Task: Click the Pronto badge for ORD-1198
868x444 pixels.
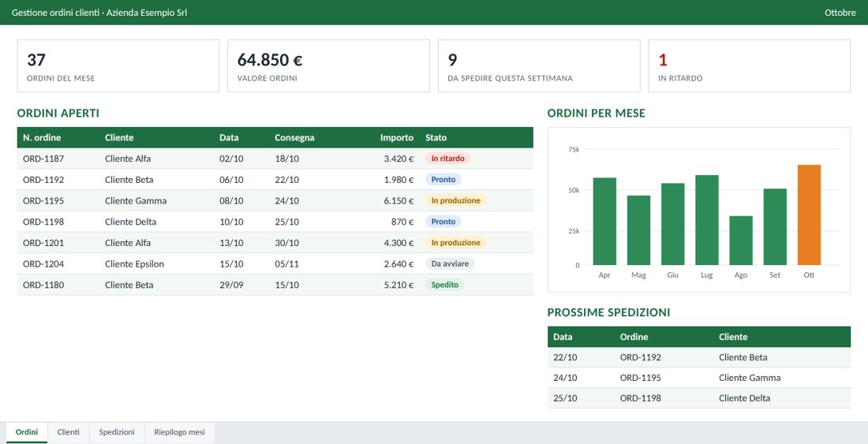Action: [443, 222]
